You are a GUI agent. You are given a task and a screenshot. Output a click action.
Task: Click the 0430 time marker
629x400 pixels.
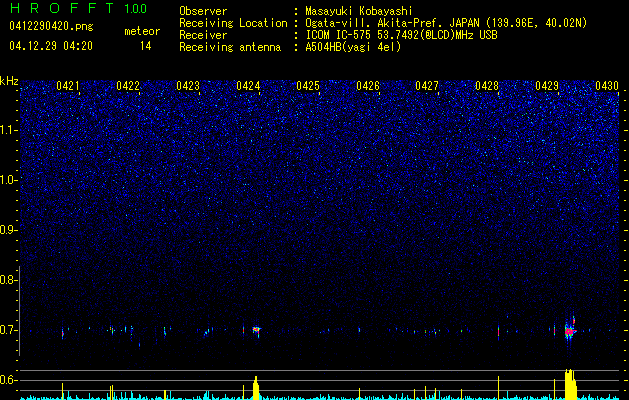pos(607,85)
